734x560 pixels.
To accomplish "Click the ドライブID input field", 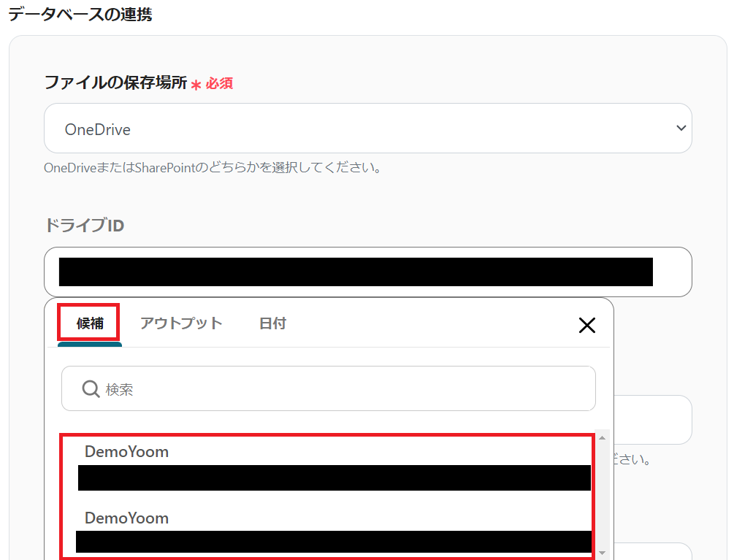I will (367, 272).
